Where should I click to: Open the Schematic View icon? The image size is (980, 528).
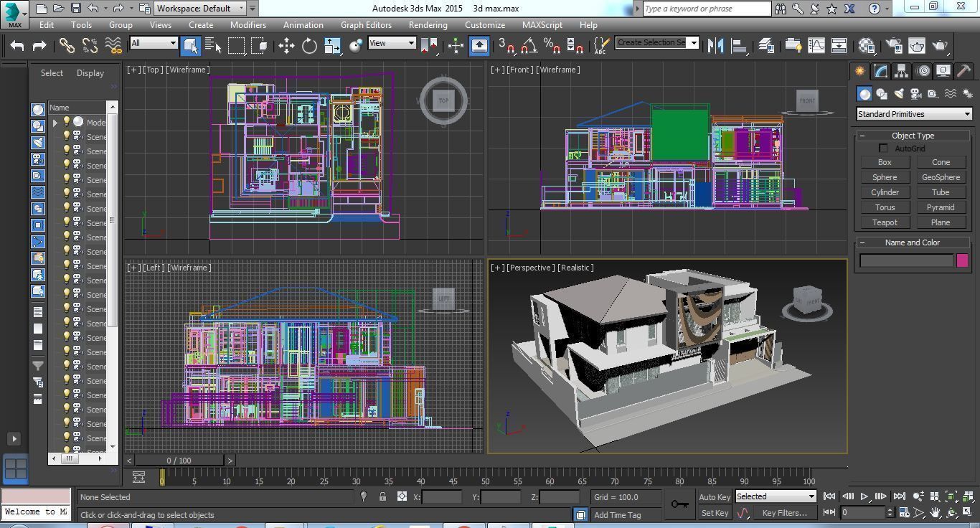pyautogui.click(x=839, y=46)
